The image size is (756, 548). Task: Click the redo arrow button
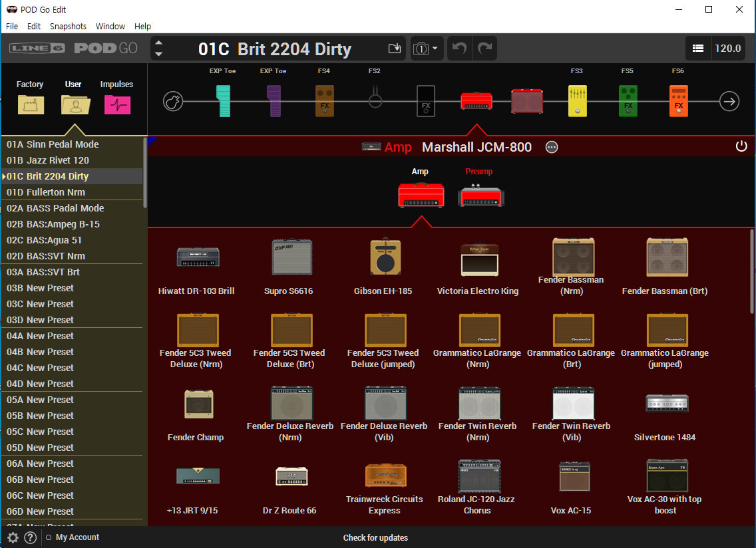pyautogui.click(x=484, y=48)
